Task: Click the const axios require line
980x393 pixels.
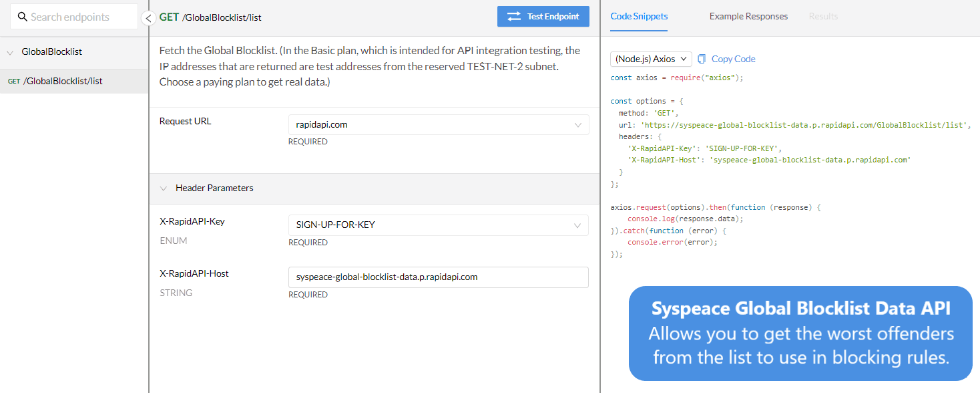Action: [677, 78]
